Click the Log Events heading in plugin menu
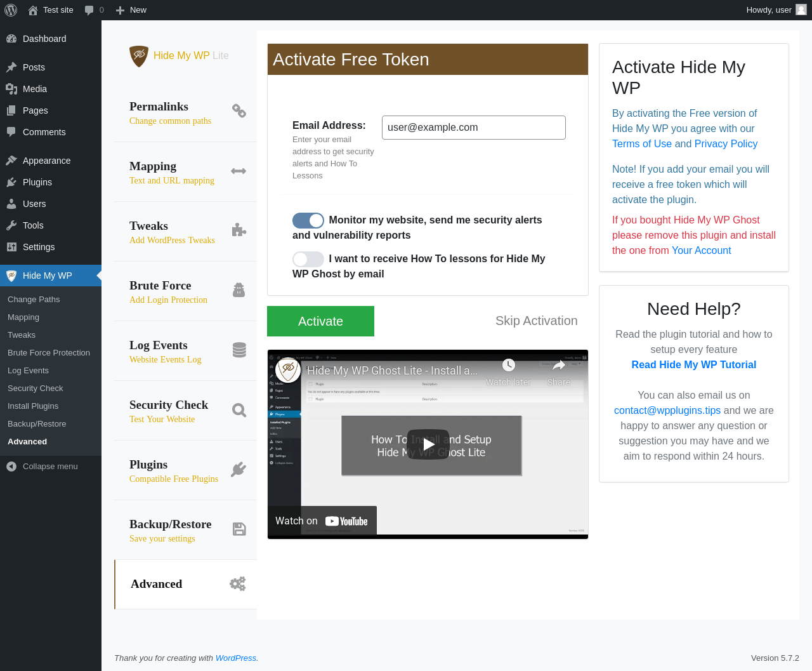This screenshot has height=671, width=812. click(x=159, y=345)
